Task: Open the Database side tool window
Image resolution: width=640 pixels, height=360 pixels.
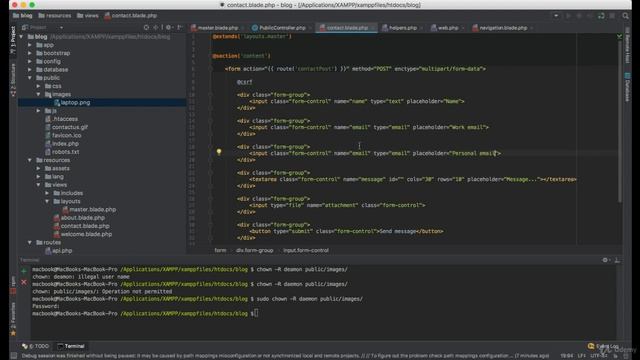Action: (627, 87)
